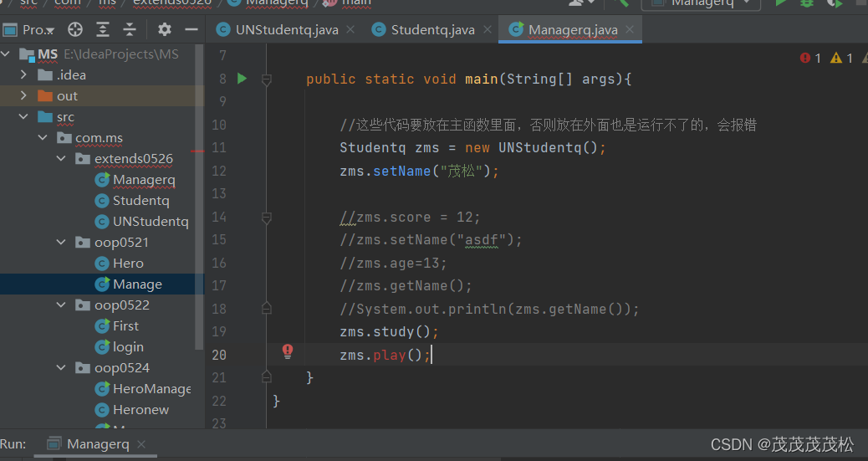Click the red error bulb on line 20
The height and width of the screenshot is (461, 868).
[288, 351]
